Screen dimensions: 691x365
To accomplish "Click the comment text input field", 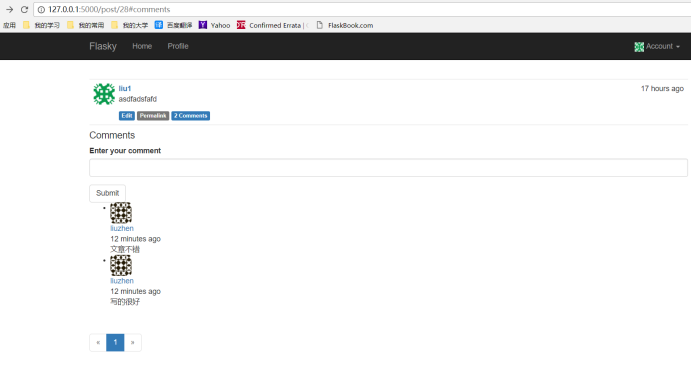I will point(388,168).
